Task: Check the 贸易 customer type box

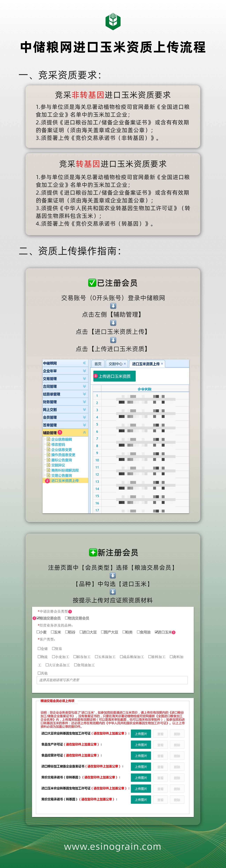Action: pyautogui.click(x=53, y=648)
